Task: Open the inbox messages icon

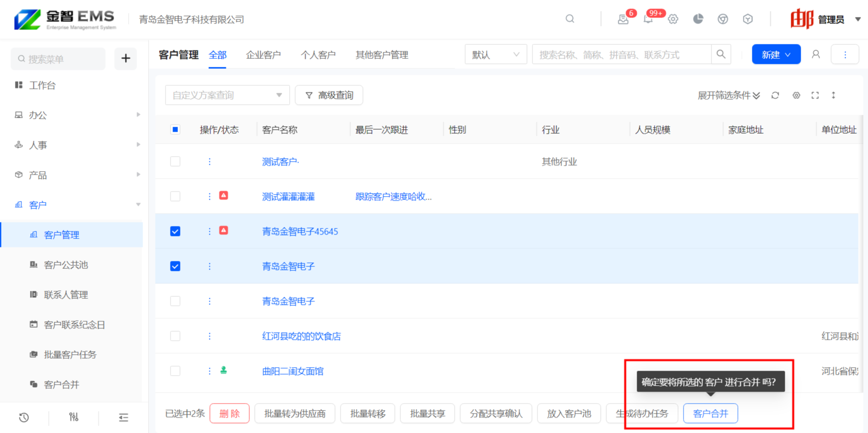Action: 623,19
